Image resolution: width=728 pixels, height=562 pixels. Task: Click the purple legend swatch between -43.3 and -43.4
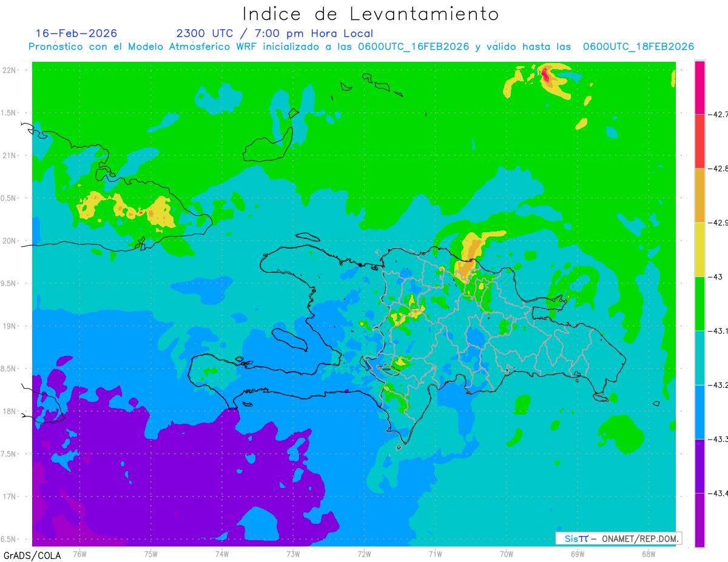click(x=699, y=466)
